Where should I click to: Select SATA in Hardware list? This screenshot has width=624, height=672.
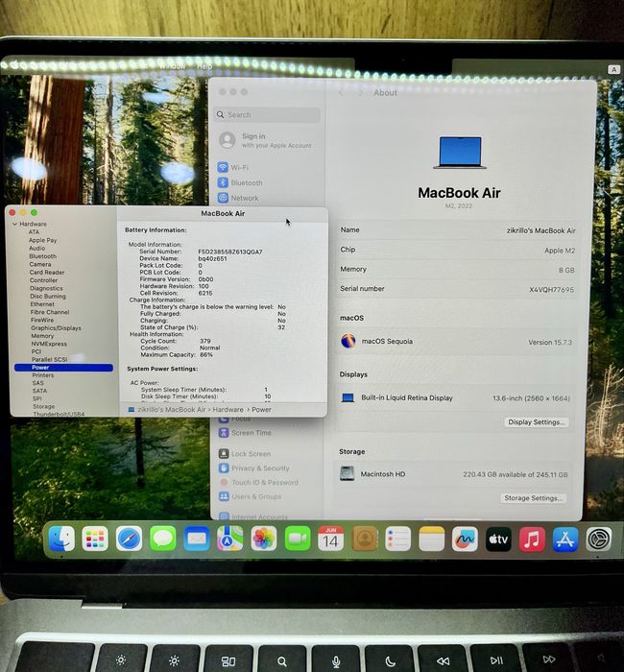[x=39, y=391]
